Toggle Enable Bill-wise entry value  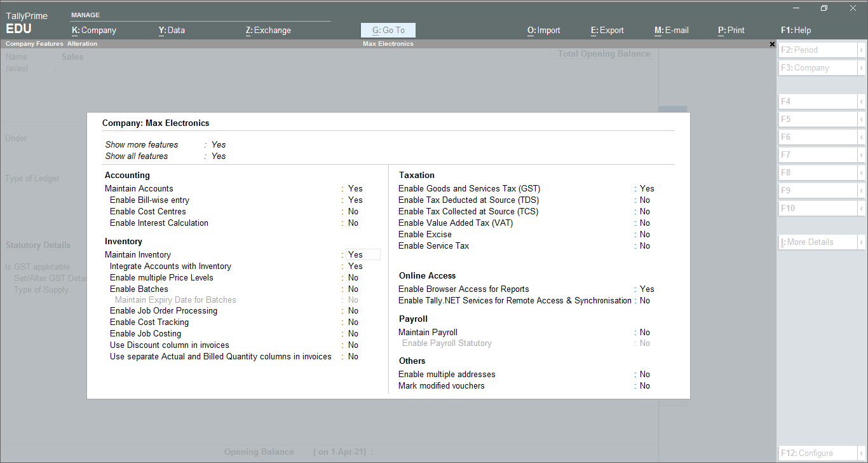[x=355, y=200]
